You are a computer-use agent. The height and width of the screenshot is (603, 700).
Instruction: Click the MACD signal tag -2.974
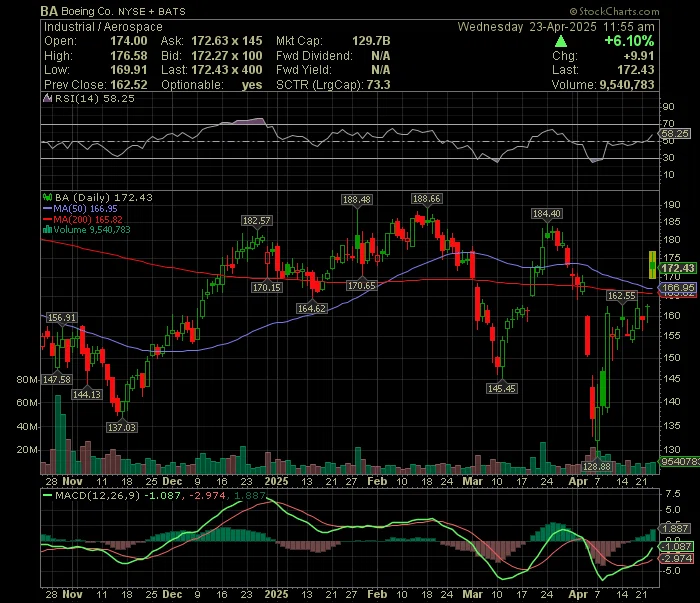pos(677,558)
